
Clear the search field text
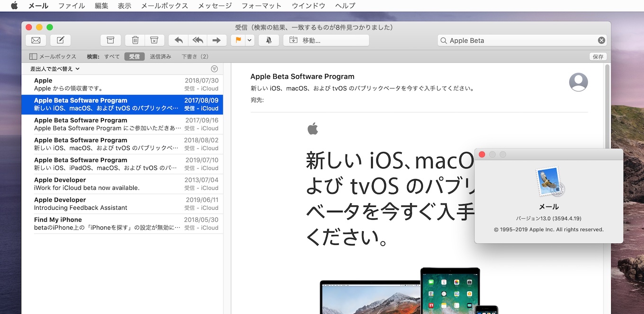tap(601, 40)
